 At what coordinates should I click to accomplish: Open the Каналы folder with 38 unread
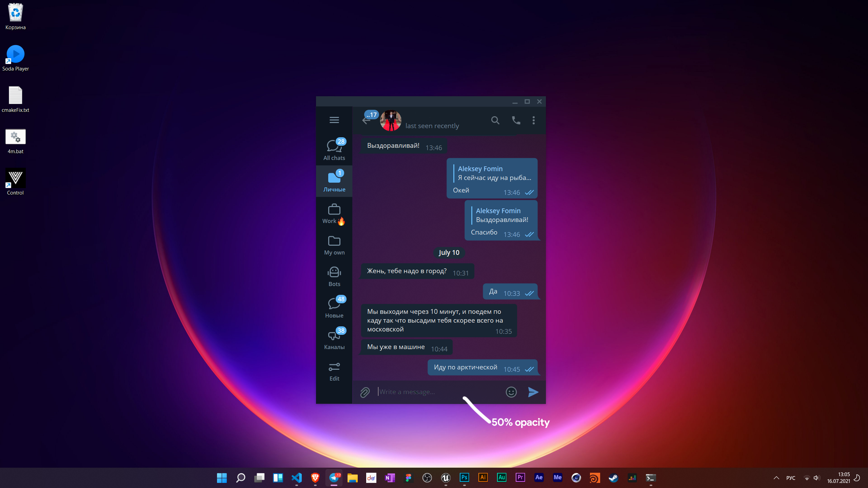click(x=334, y=339)
